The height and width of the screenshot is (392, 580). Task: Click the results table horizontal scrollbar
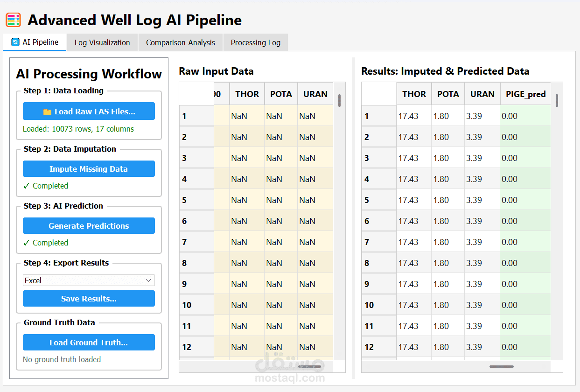(x=501, y=367)
